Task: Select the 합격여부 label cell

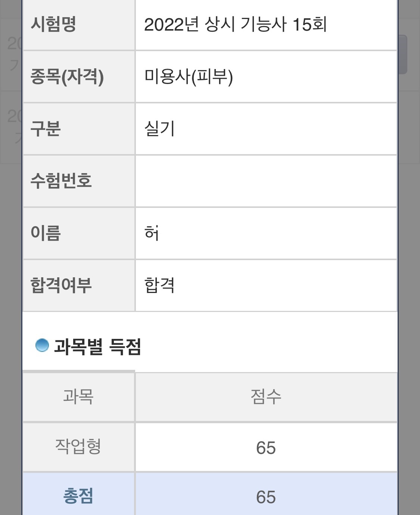Action: [79, 285]
